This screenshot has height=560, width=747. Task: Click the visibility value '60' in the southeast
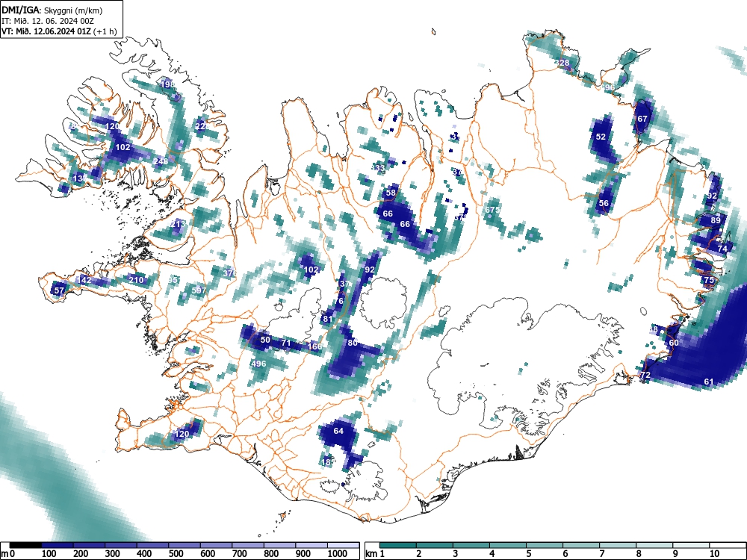[x=674, y=343]
